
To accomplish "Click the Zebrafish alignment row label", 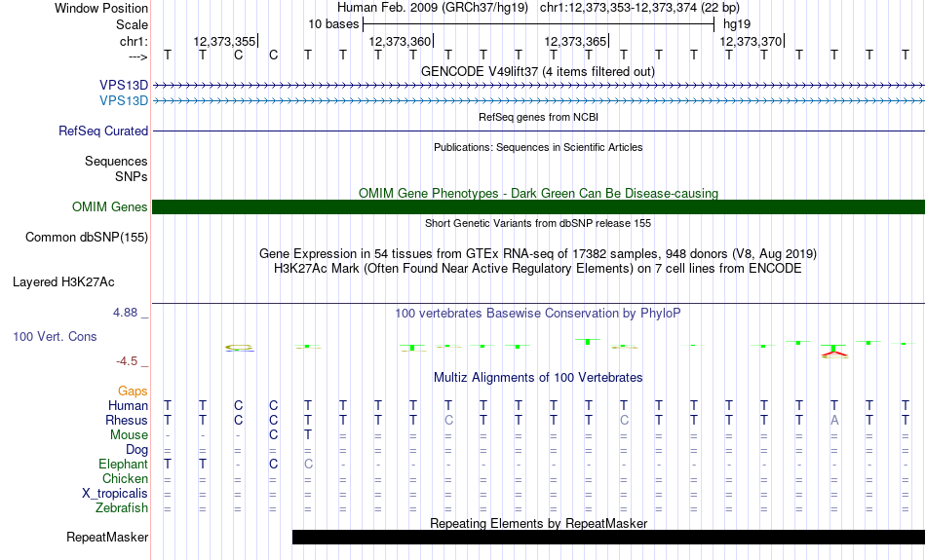I will [122, 508].
